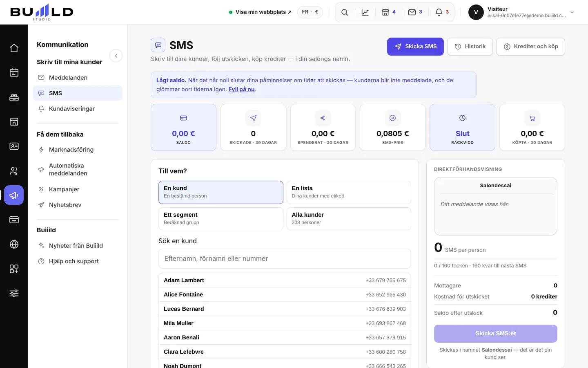Click the globe icon in the left rail
This screenshot has height=368, width=588.
point(14,244)
